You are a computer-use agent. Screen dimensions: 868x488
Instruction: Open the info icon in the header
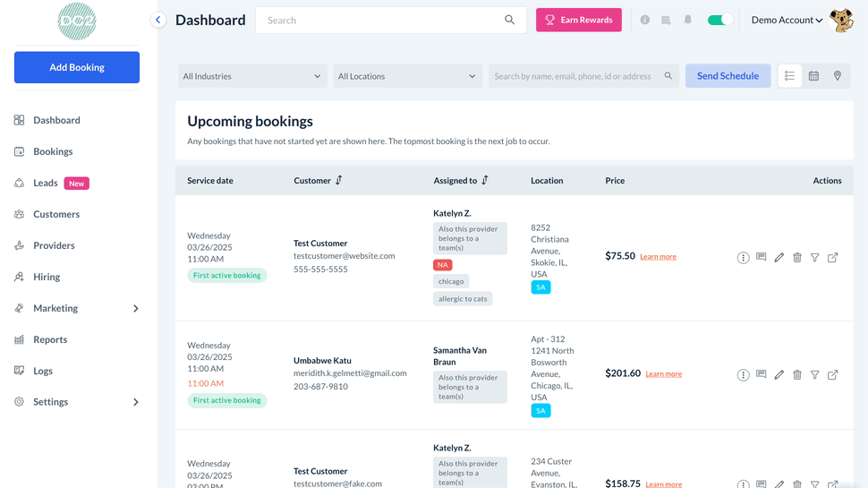tap(645, 20)
